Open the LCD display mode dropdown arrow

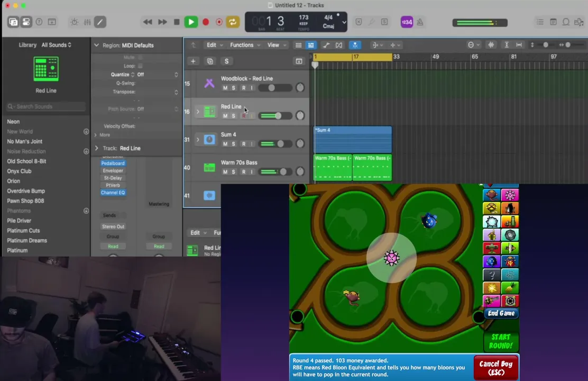click(344, 22)
